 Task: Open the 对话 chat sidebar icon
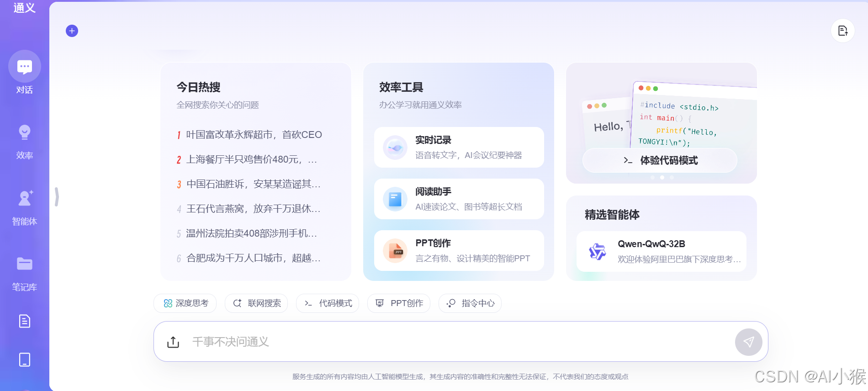click(25, 67)
